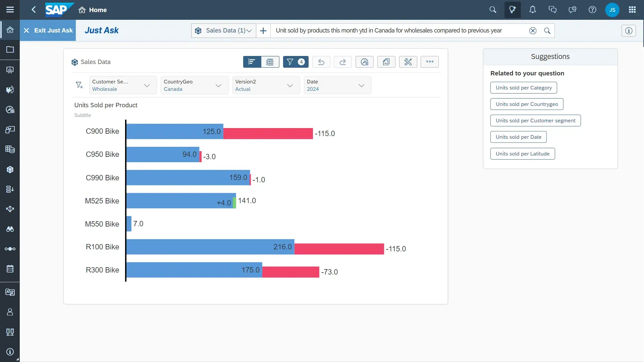Undo the last change
This screenshot has width=644, height=362.
pos(321,62)
